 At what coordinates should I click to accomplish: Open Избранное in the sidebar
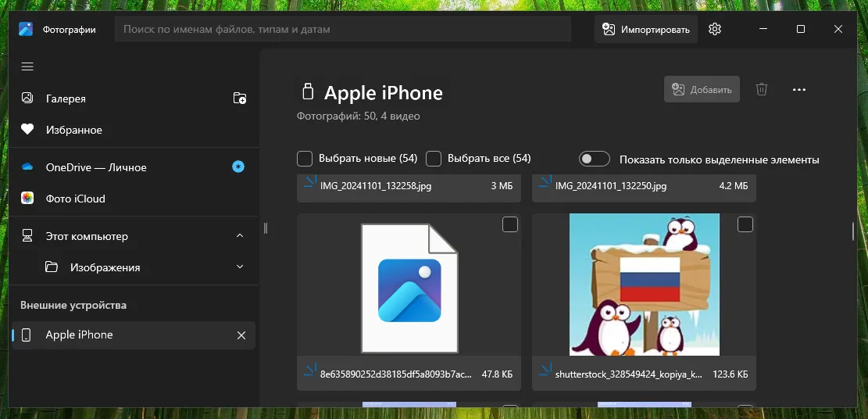tap(73, 130)
